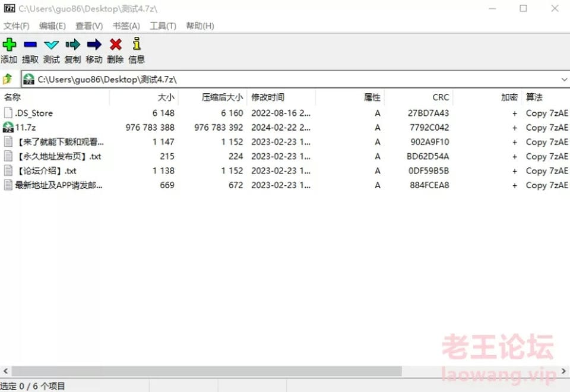The height and width of the screenshot is (392, 570).
Task: Select the .DS_Store file name
Action: click(x=34, y=113)
